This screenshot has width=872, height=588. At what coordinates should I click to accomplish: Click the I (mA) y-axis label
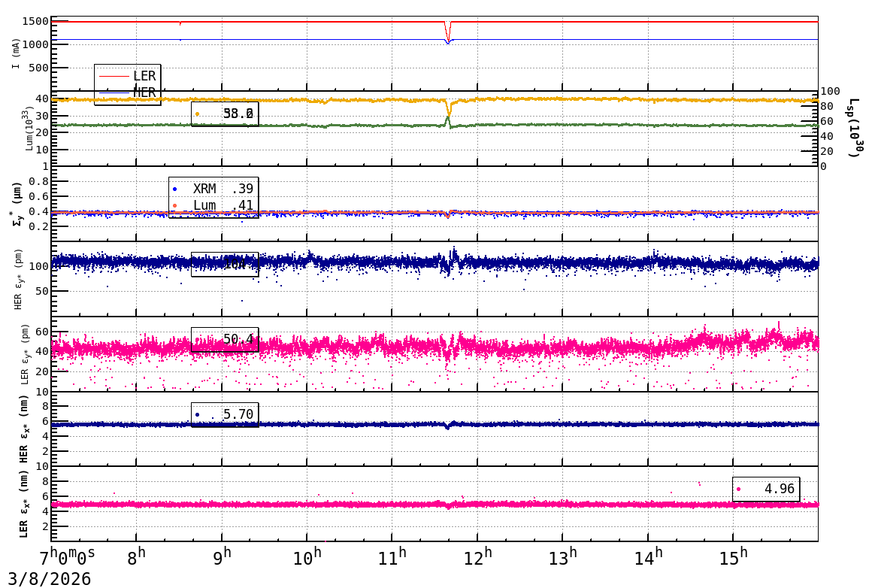coord(16,53)
